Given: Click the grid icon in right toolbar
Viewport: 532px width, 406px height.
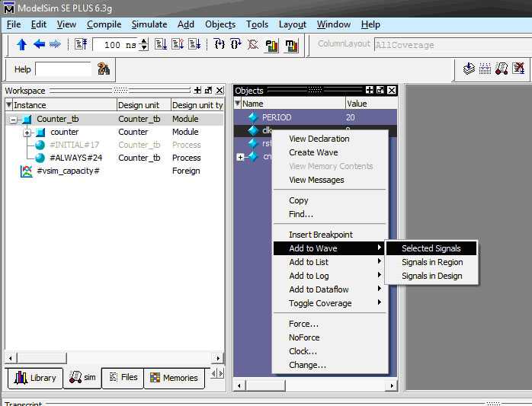Looking at the screenshot, I should (x=486, y=69).
